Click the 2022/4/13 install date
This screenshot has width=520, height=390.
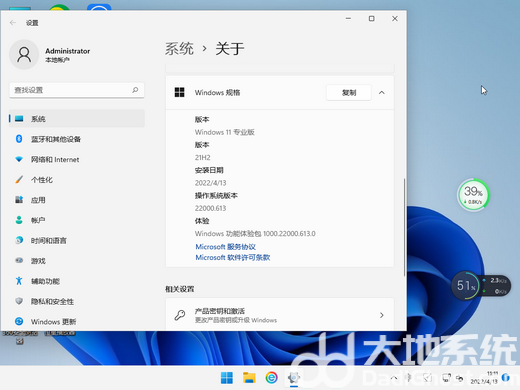click(210, 183)
